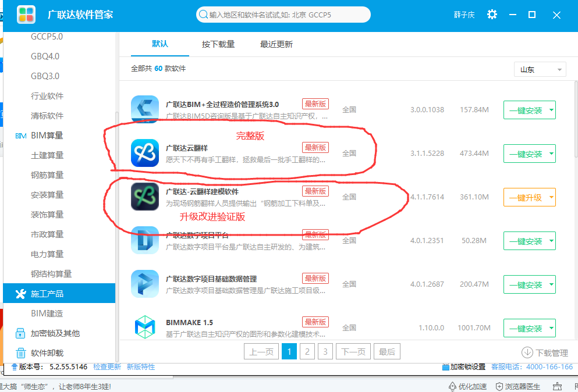
Task: Click the 检查更新 link
Action: (107, 367)
